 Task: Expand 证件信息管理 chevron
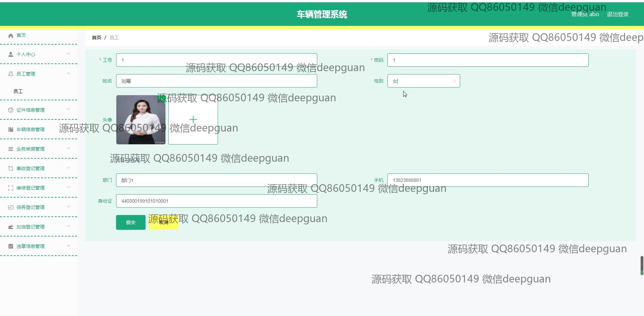point(68,109)
